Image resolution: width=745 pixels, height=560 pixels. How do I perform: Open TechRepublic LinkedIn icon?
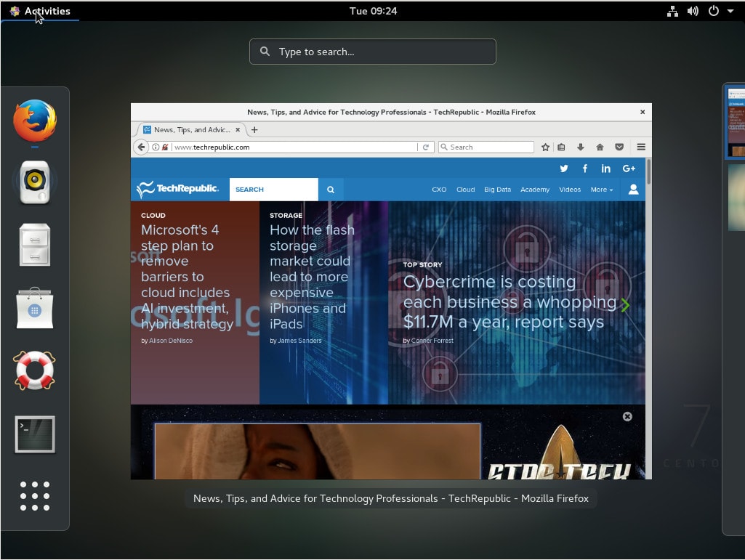tap(605, 168)
